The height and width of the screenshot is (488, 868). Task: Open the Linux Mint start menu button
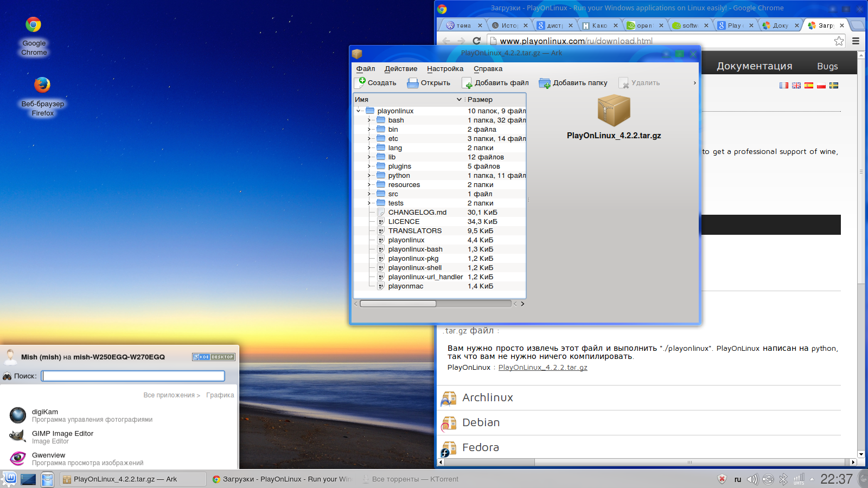[10, 479]
